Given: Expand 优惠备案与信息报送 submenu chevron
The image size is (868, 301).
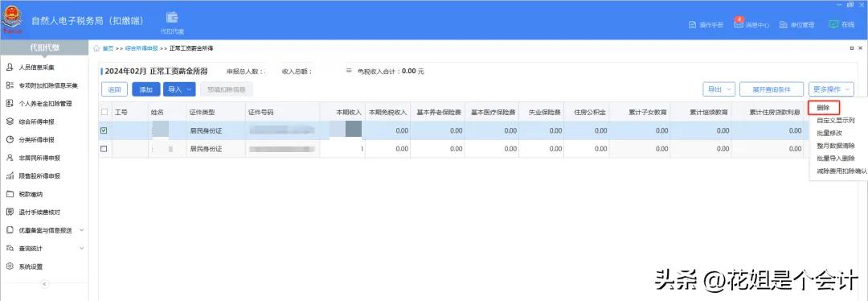Looking at the screenshot, I should 82,230.
